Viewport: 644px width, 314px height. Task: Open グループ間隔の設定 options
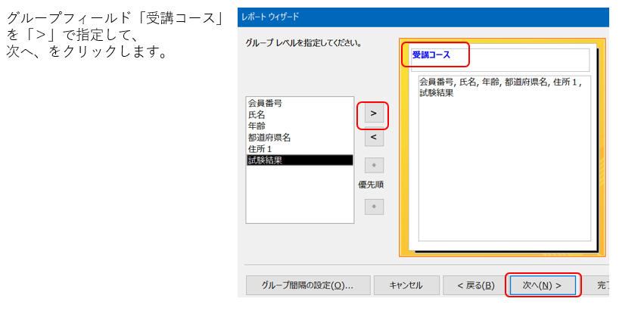307,285
